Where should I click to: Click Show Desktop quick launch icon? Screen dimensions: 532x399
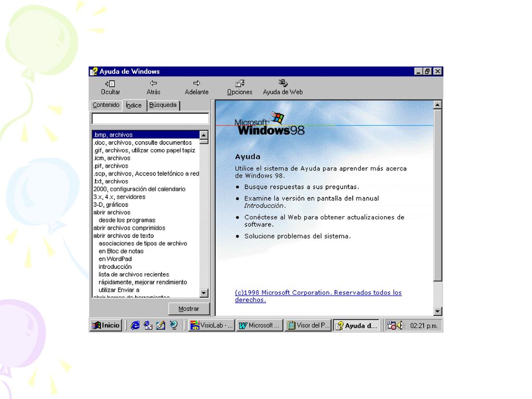coord(161,325)
